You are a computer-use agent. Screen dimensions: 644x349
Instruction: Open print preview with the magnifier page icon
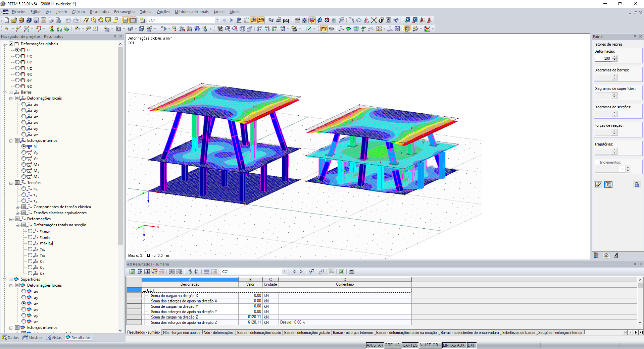point(58,20)
